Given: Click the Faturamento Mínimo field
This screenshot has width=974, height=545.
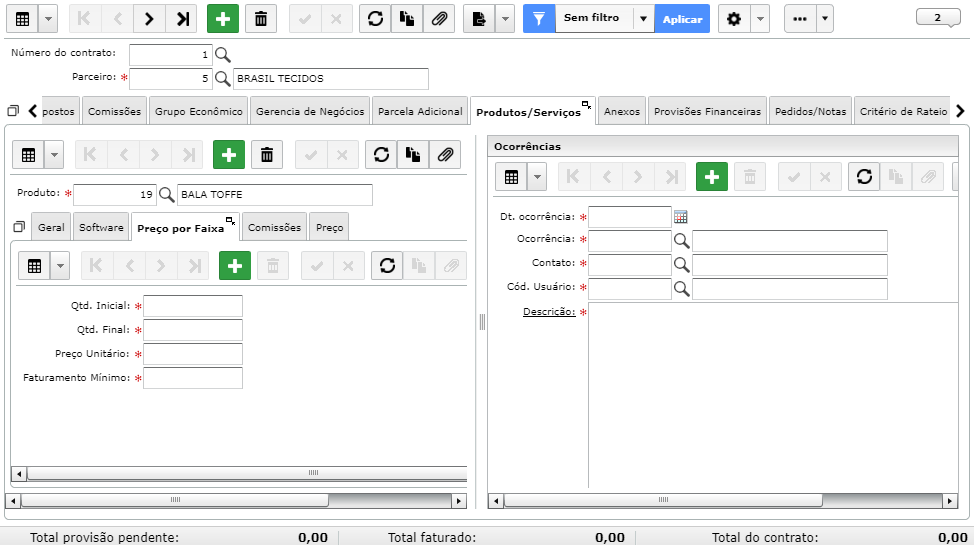Looking at the screenshot, I should (193, 378).
